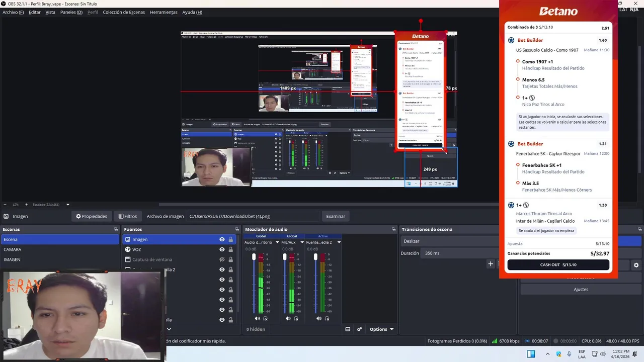Toggle lock on the Imagen source
Screen dimensions: 644x362
point(230,239)
